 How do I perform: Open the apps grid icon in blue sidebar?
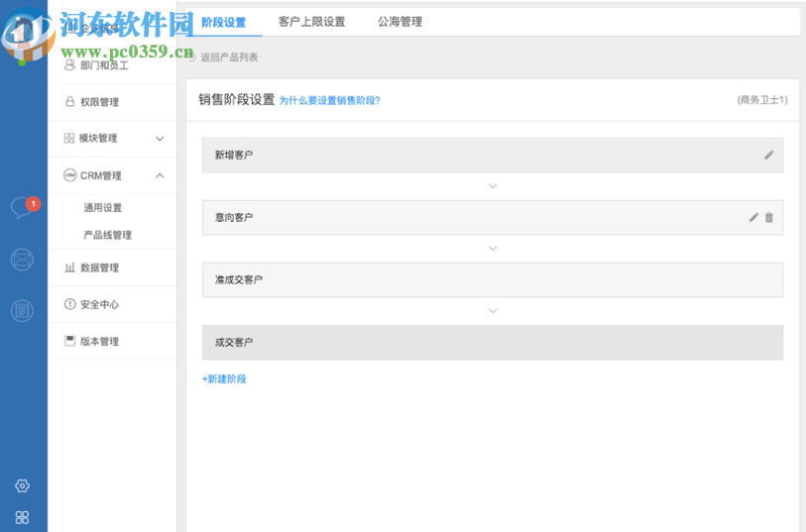[22, 517]
